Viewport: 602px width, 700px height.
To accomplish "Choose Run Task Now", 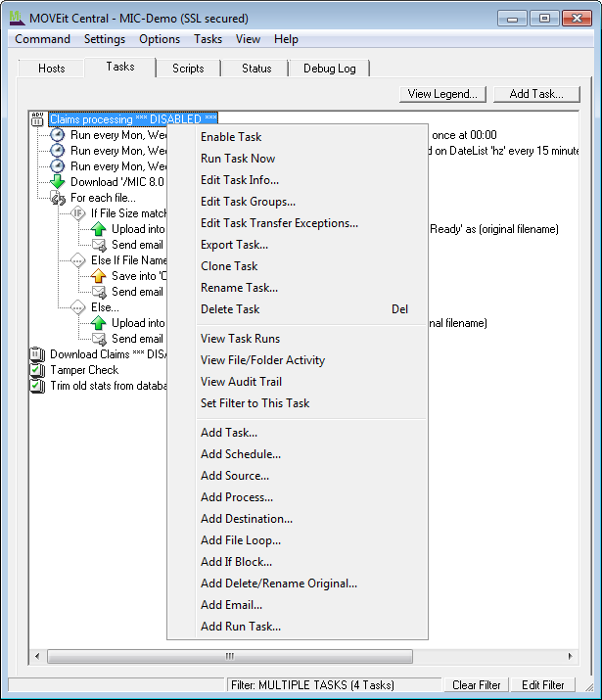I will pos(298,159).
